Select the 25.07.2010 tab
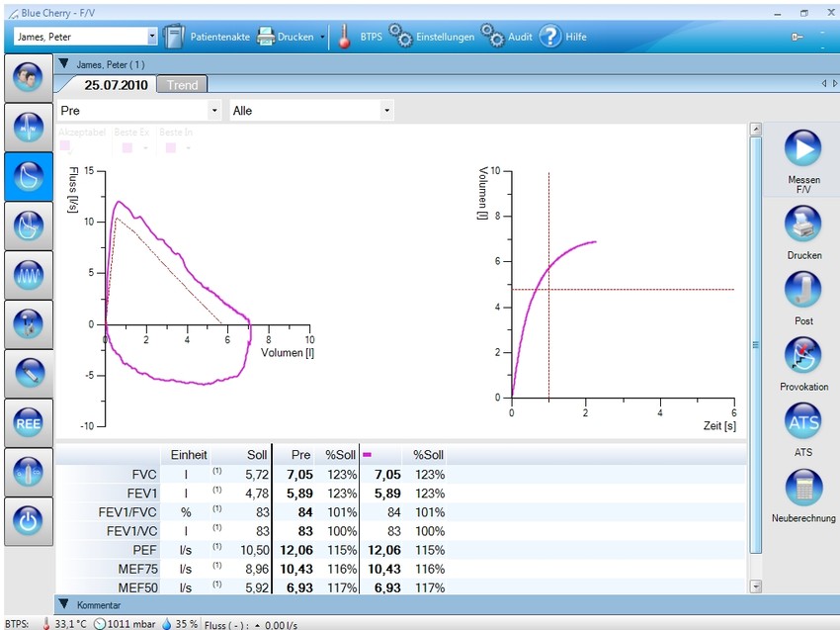 click(114, 85)
